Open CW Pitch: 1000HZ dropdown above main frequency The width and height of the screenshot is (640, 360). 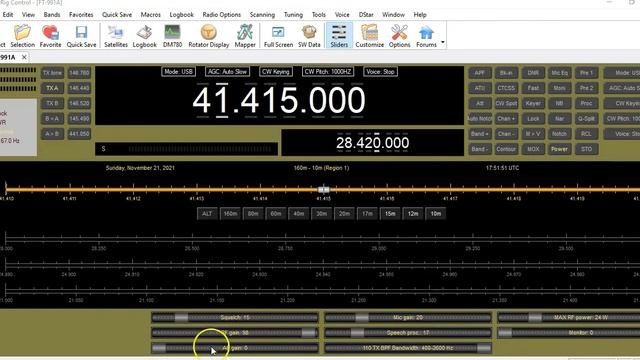tap(328, 72)
